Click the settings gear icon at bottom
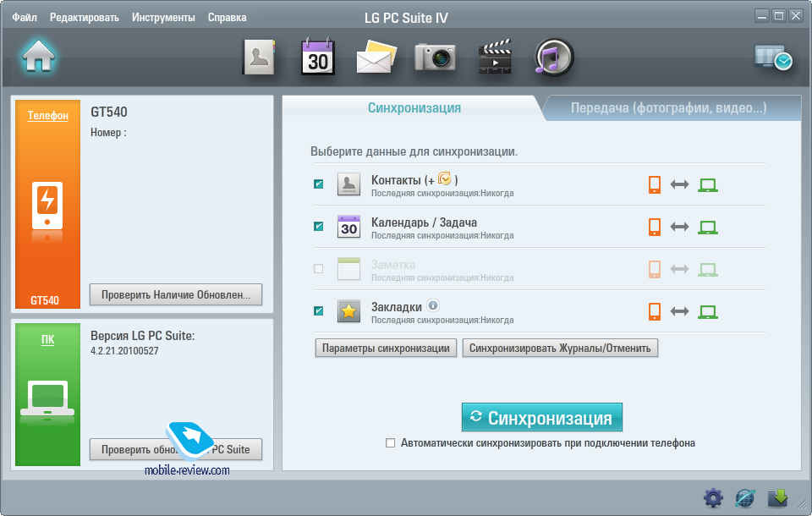 pyautogui.click(x=713, y=498)
